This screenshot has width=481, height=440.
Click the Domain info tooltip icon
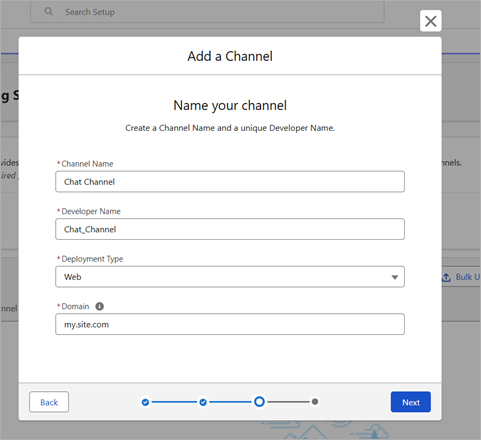[x=100, y=306]
